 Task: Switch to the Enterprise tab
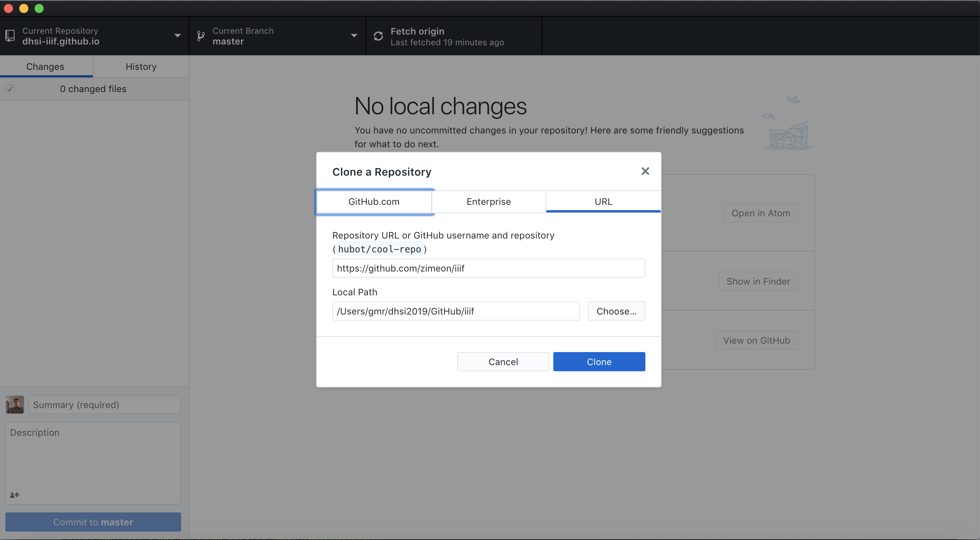click(x=488, y=202)
